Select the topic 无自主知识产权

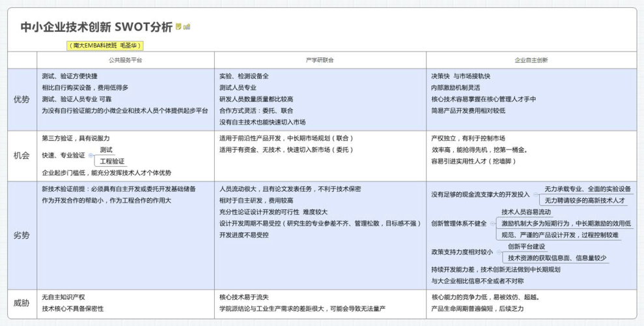(63, 297)
